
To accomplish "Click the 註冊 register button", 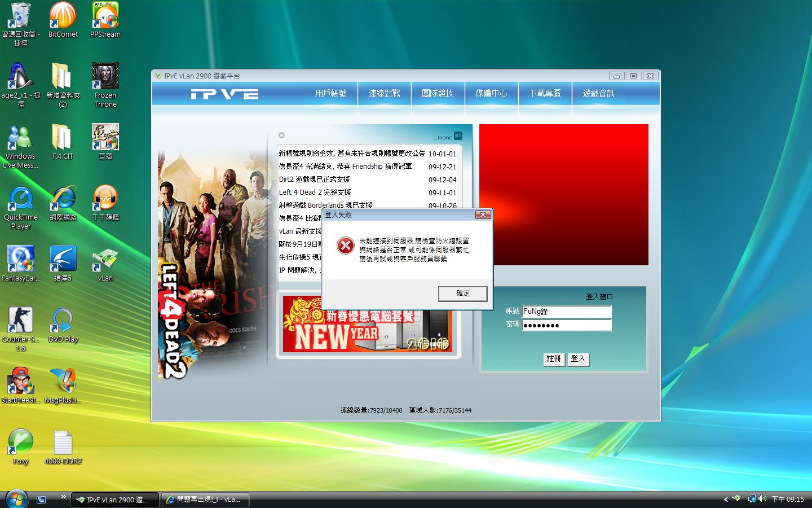I will tap(554, 359).
